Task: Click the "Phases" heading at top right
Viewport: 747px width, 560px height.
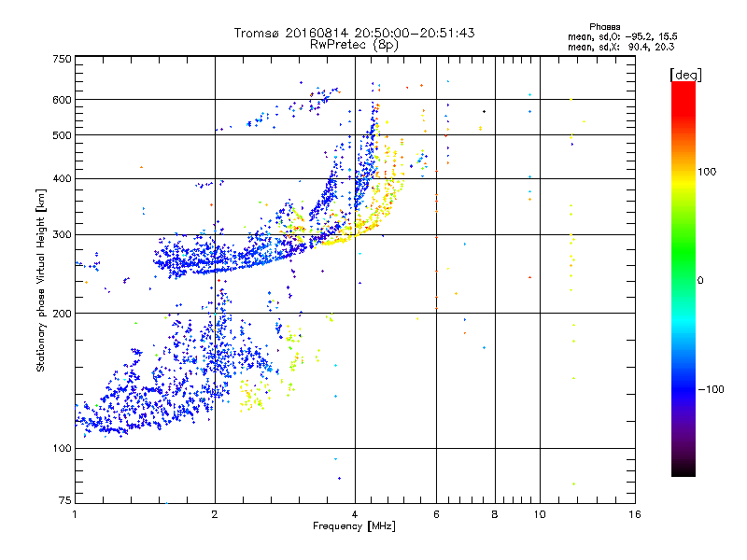Action: (x=604, y=27)
